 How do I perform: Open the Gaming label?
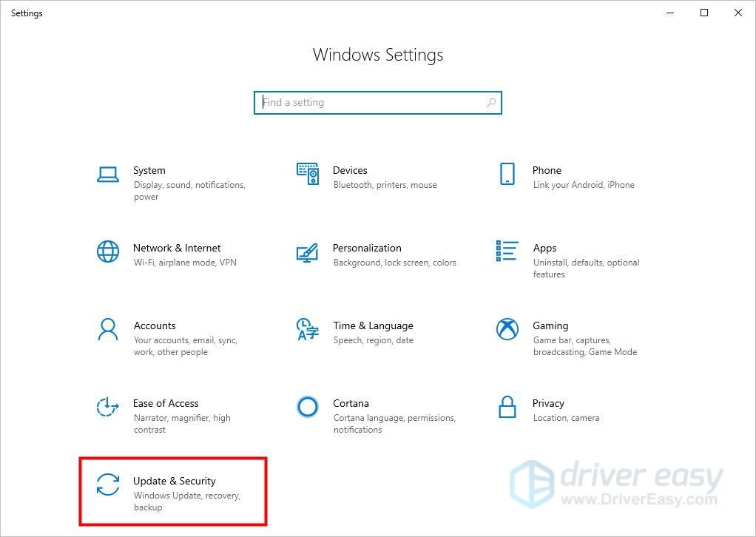550,326
